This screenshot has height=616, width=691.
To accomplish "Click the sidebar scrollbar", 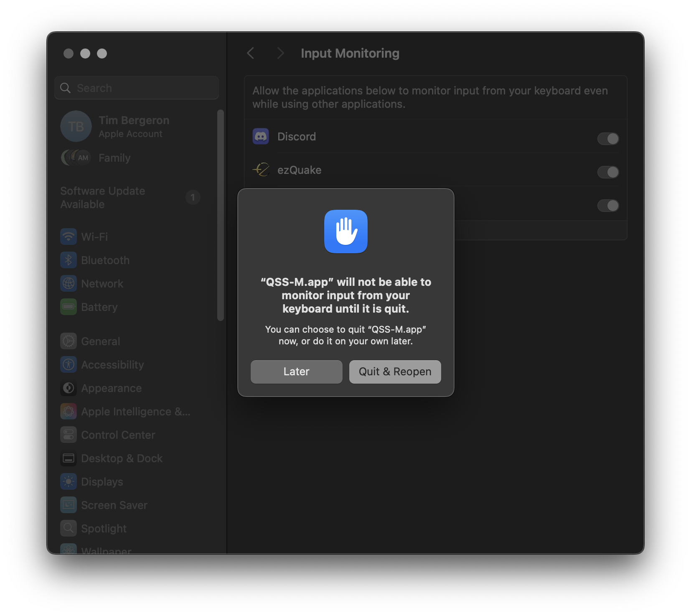I will 221,215.
